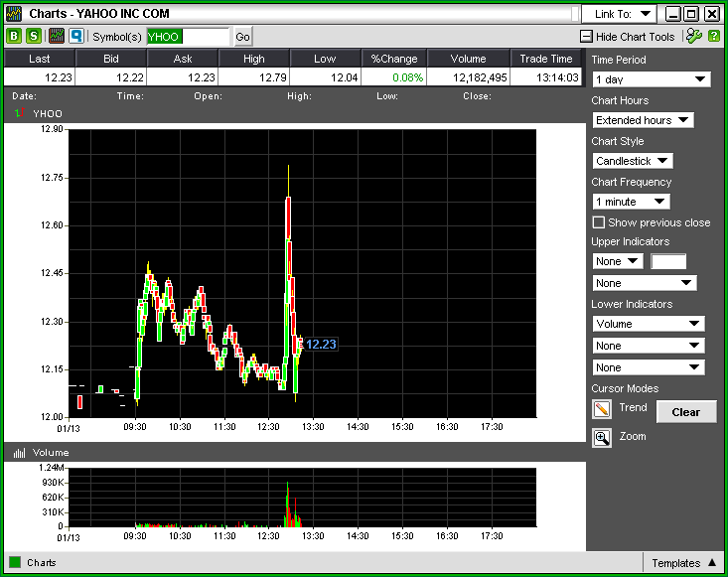Click green Charts square in status bar
This screenshot has width=728, height=577.
point(15,563)
